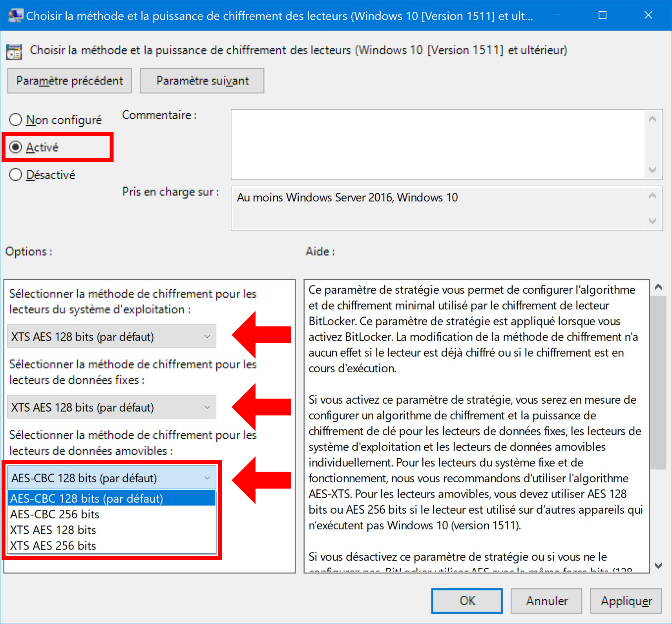Screen dimensions: 672x624
Task: Click the Commentaire box scroll-down arrow
Action: [x=652, y=170]
